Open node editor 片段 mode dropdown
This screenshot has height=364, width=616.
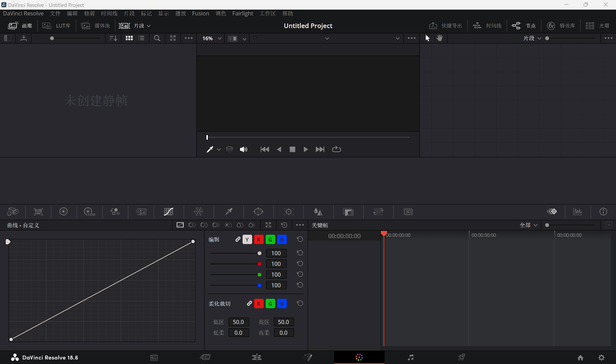click(x=532, y=38)
